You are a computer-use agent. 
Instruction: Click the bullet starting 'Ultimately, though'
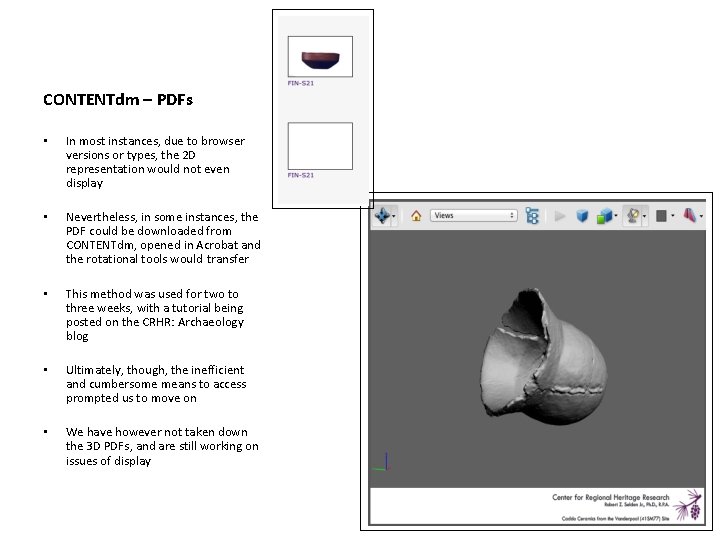pos(156,384)
